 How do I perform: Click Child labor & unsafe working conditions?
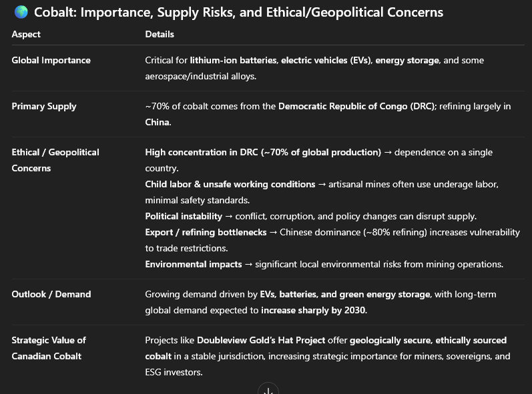(x=230, y=184)
